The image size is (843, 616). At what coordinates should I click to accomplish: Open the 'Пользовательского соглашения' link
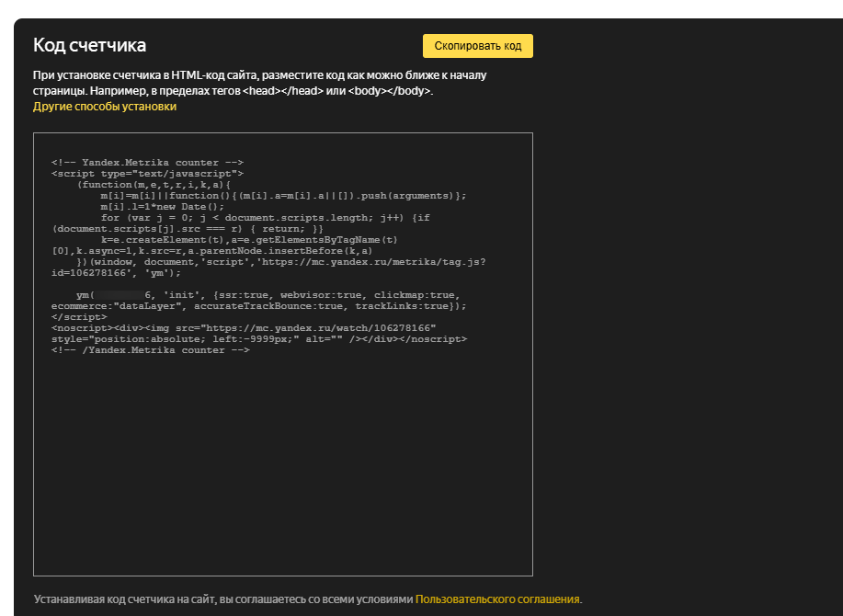pyautogui.click(x=497, y=599)
